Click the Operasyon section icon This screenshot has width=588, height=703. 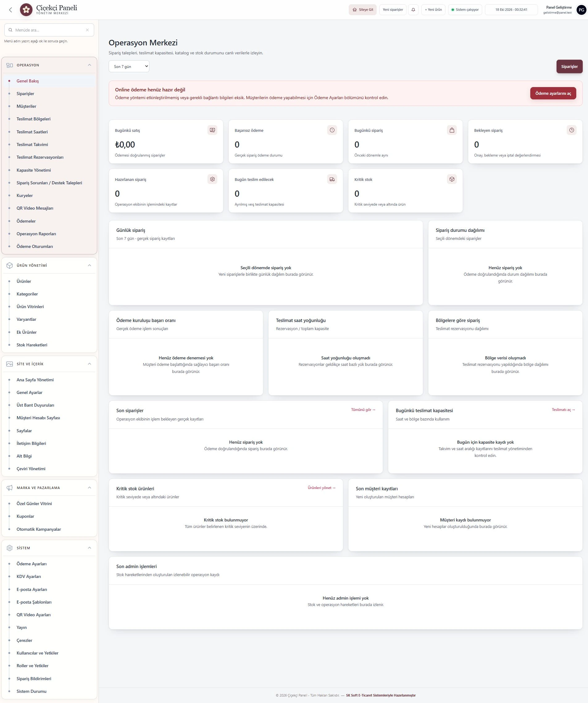(10, 65)
